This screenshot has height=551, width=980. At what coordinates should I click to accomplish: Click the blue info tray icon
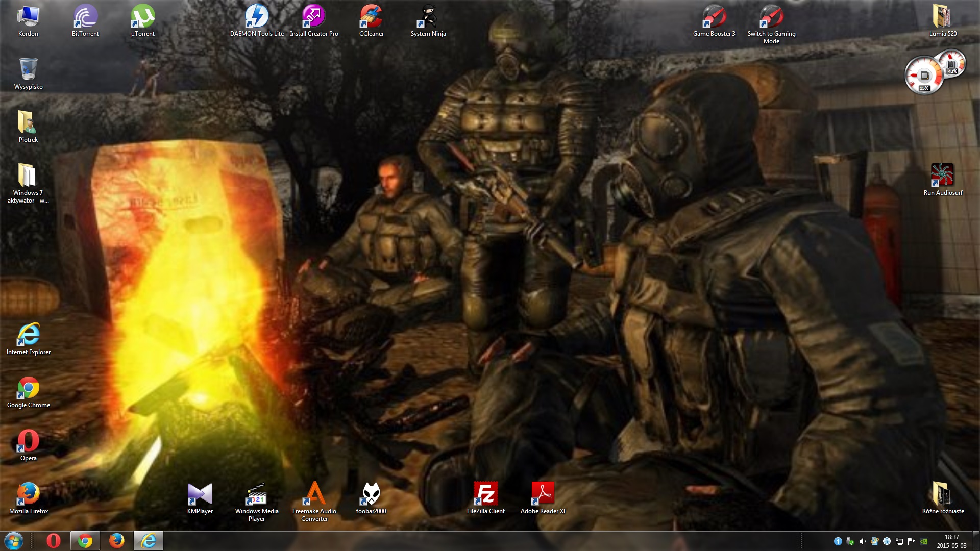coord(838,541)
